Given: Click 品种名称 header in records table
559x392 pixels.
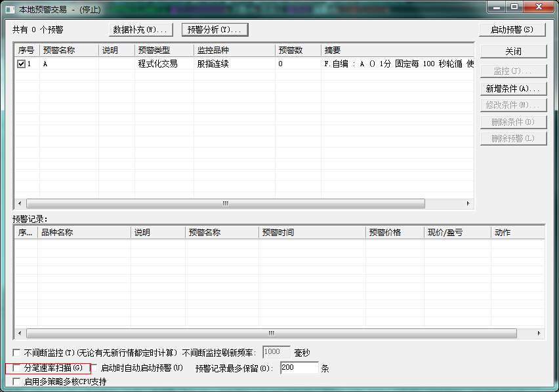Looking at the screenshot, I should (x=84, y=233).
